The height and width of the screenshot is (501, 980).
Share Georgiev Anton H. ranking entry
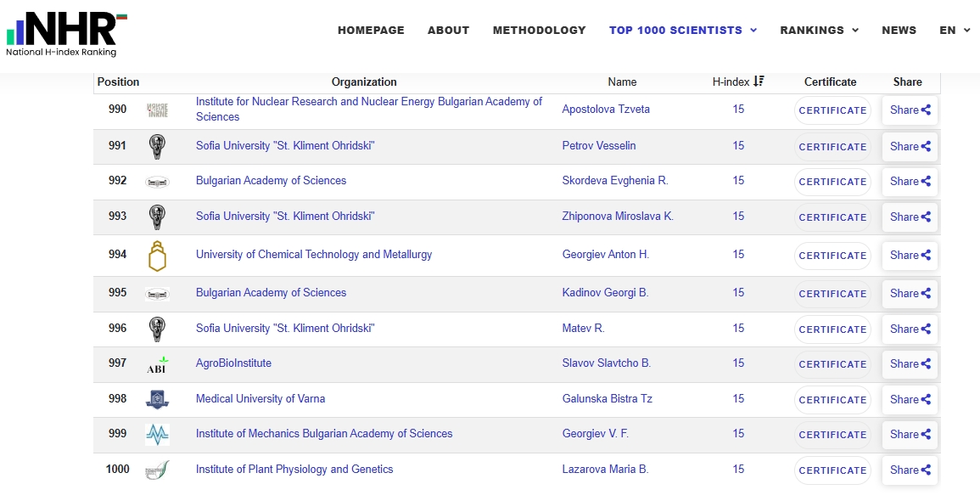[x=910, y=256]
